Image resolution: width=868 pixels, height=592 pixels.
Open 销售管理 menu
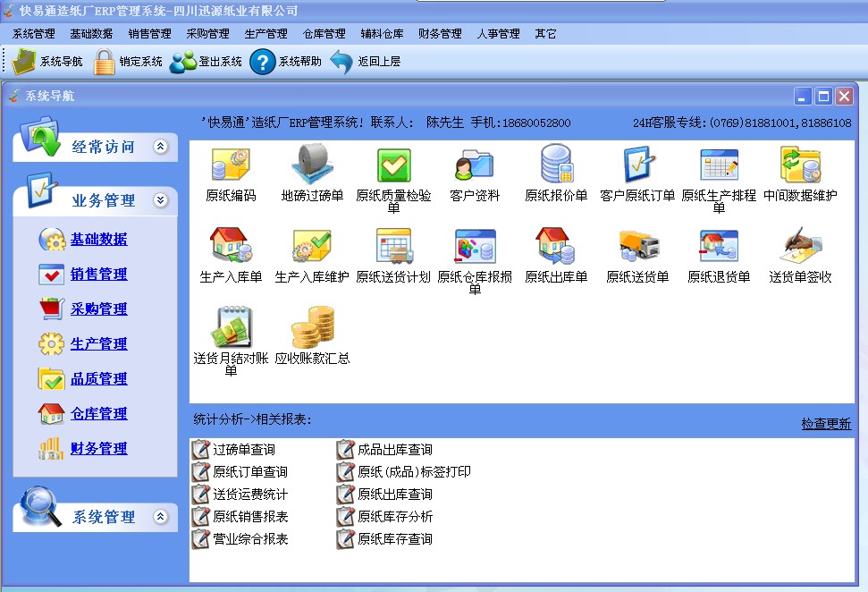point(149,34)
